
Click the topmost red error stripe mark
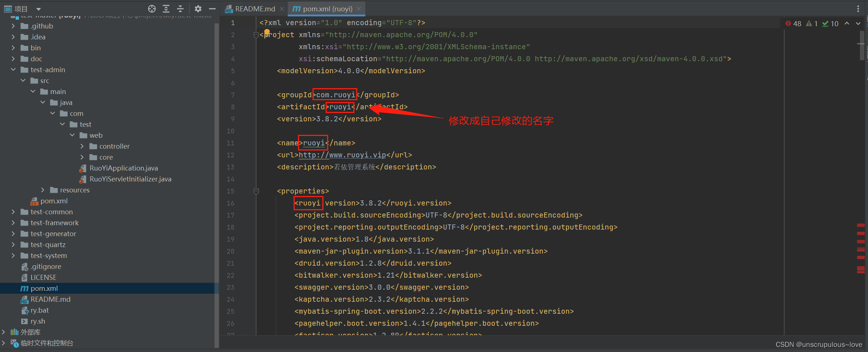pyautogui.click(x=861, y=225)
